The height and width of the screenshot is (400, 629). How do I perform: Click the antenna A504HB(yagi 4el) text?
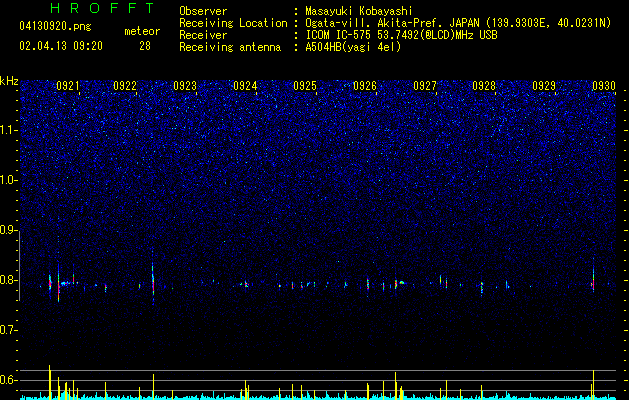353,47
